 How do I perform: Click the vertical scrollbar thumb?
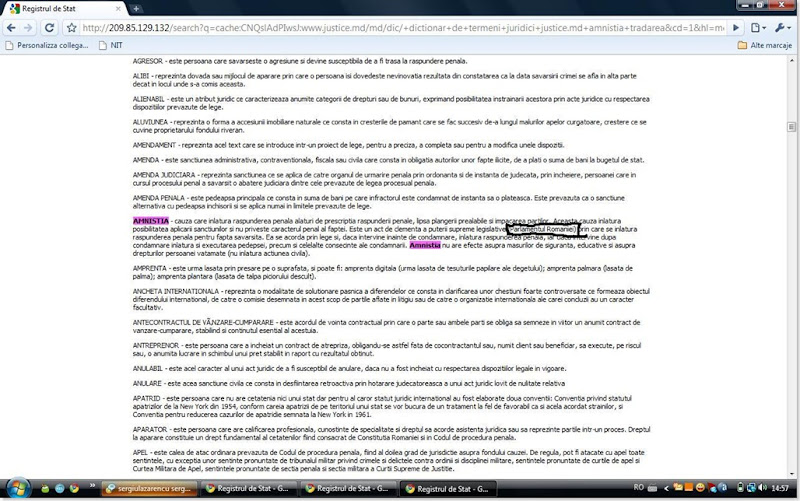[x=791, y=127]
